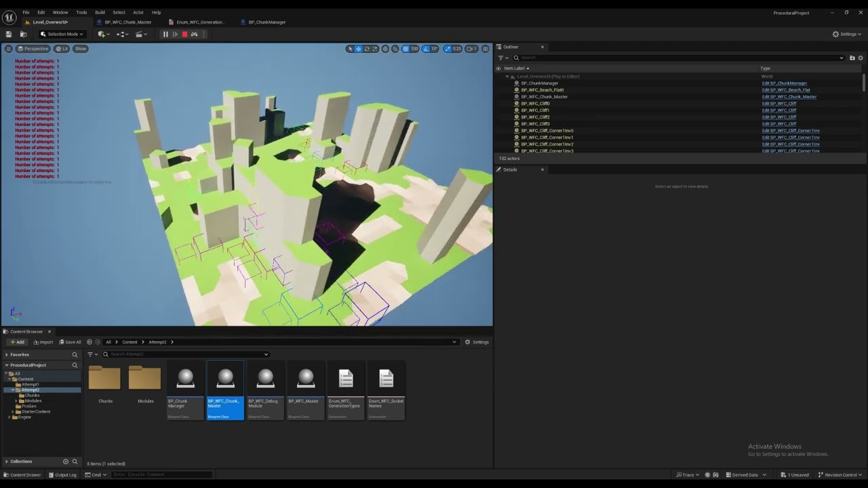Switch to the BP_WFC_Chunk_Master tab
The image size is (868, 488).
tap(128, 22)
